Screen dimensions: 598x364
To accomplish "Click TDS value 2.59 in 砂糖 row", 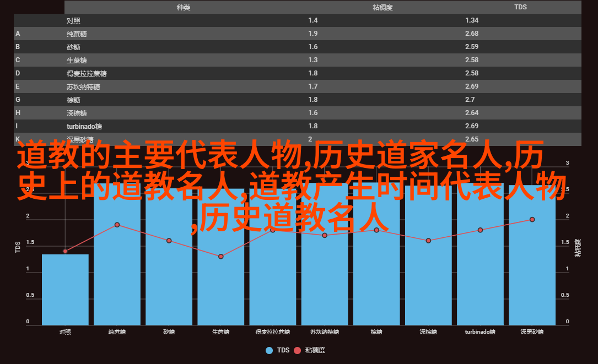I will tap(472, 47).
